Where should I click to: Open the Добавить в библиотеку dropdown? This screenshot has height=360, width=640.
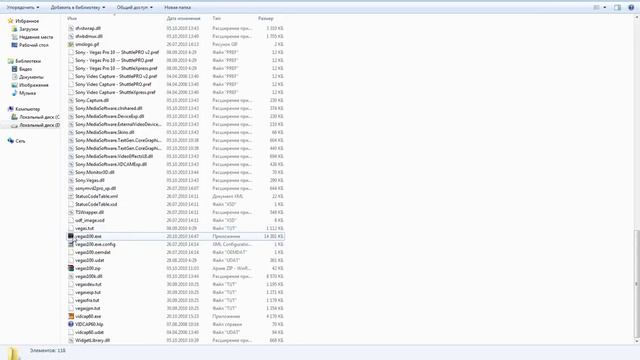pos(78,7)
